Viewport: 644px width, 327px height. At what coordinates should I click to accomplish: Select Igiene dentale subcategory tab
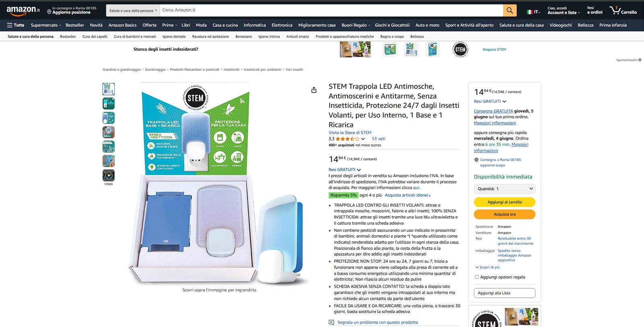click(174, 37)
